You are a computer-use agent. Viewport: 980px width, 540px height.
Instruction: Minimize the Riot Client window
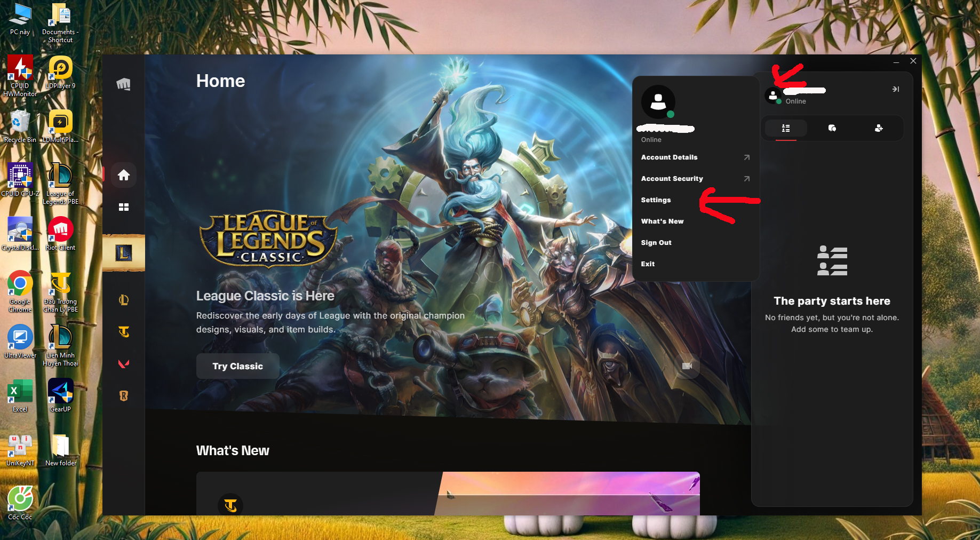[896, 61]
